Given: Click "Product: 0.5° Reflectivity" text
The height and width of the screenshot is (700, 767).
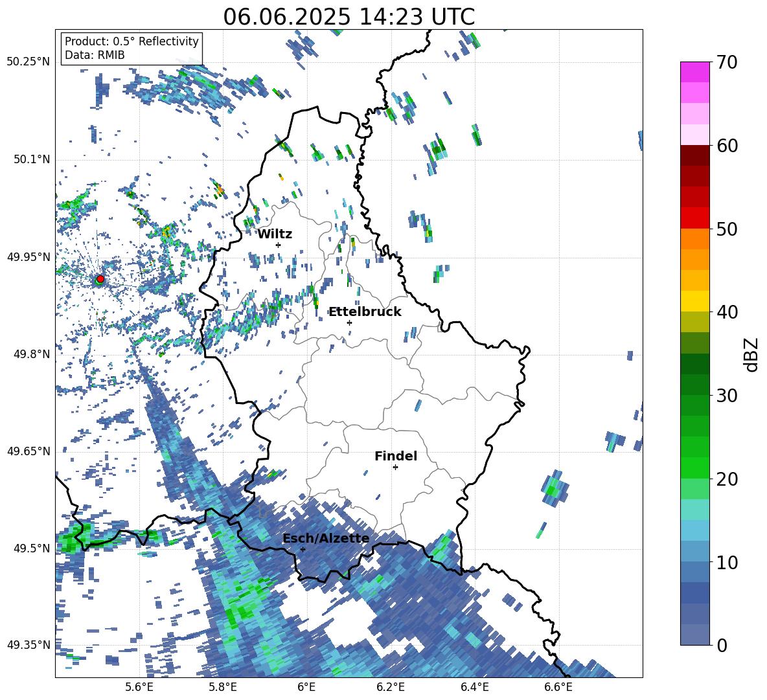Looking at the screenshot, I should click(132, 41).
